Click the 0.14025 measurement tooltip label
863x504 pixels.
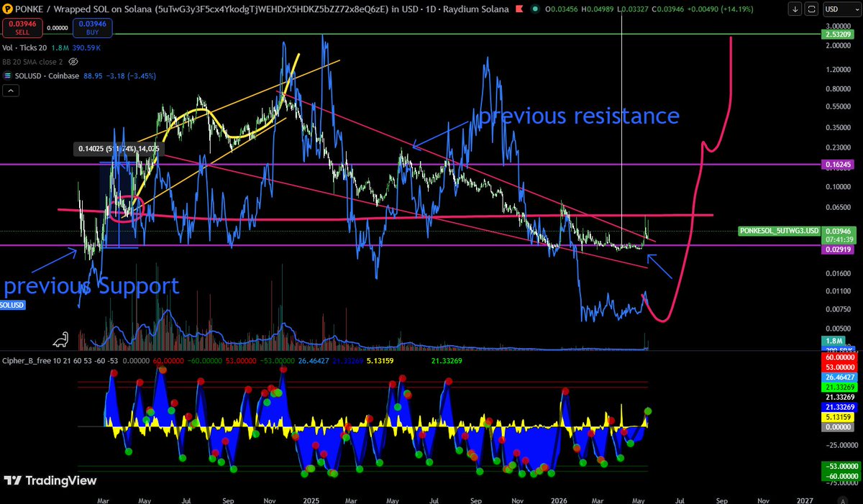coord(119,149)
